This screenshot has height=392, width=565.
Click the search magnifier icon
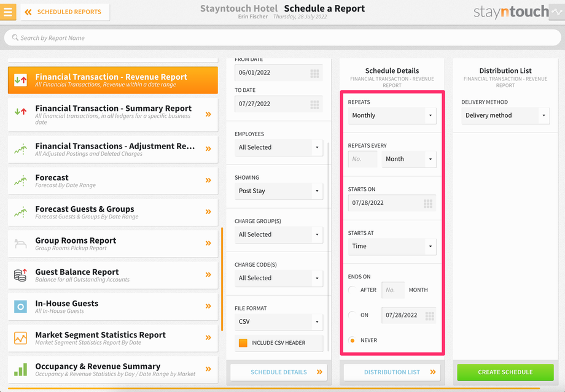(15, 37)
